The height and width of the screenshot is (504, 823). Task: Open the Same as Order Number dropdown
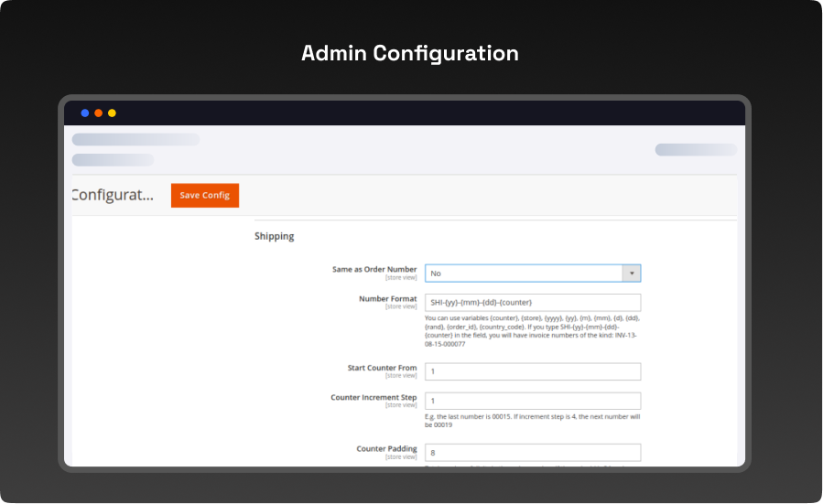(523, 273)
